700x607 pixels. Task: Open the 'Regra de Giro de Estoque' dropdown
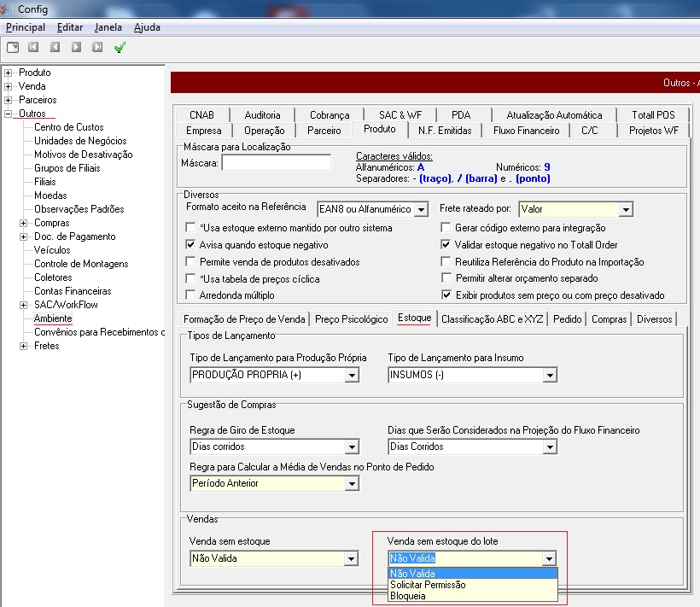352,446
